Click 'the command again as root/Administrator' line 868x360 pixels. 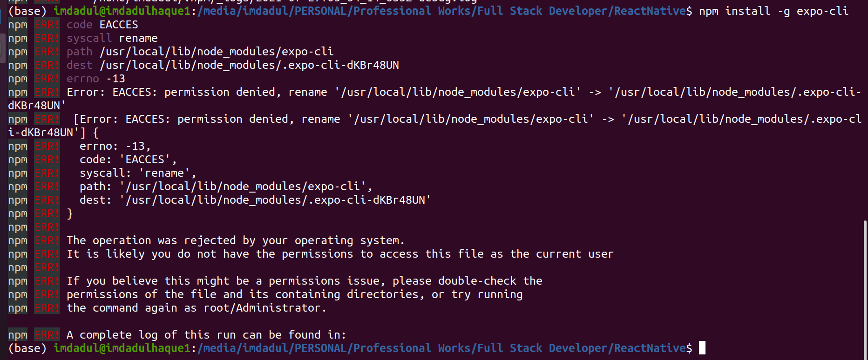coord(196,308)
